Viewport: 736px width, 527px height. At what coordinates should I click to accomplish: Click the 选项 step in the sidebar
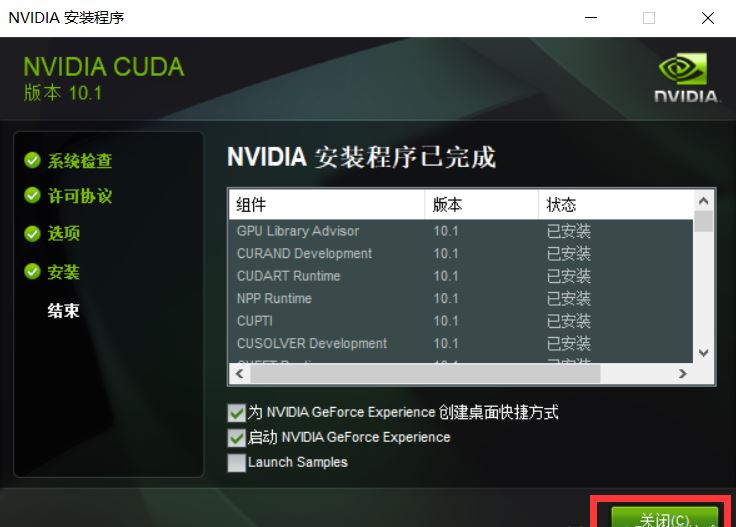64,234
